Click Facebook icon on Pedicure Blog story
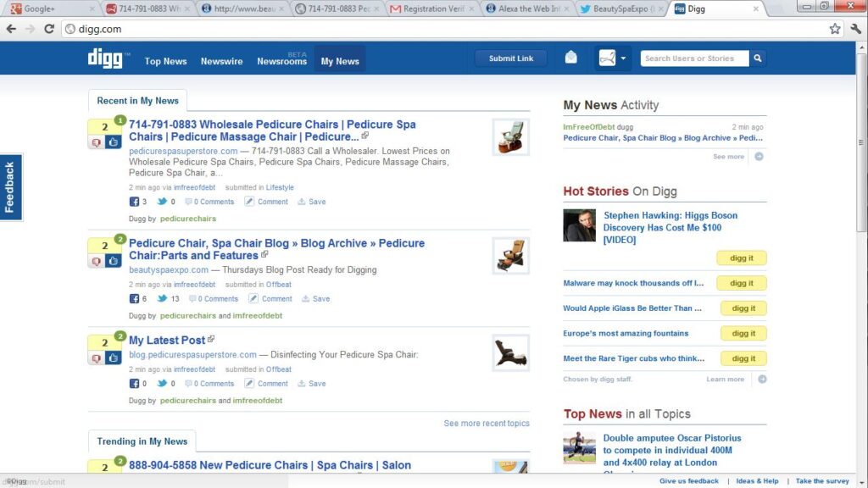 (x=134, y=299)
